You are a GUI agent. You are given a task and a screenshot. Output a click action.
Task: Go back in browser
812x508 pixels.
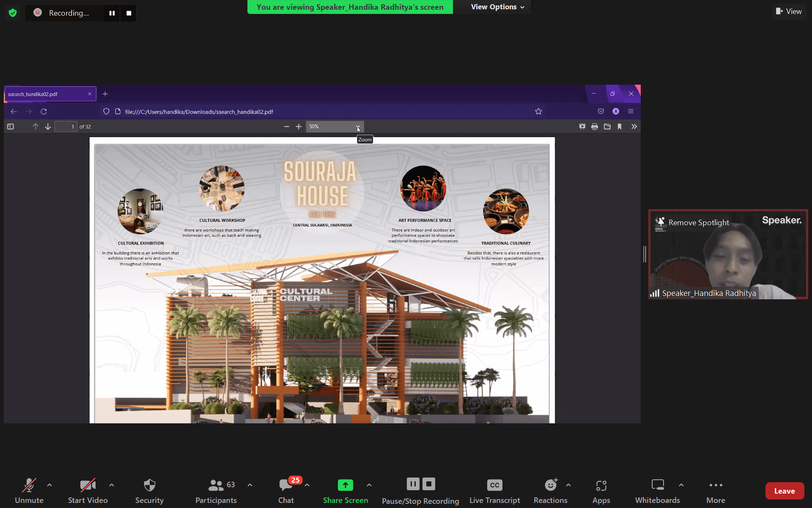pyautogui.click(x=14, y=112)
